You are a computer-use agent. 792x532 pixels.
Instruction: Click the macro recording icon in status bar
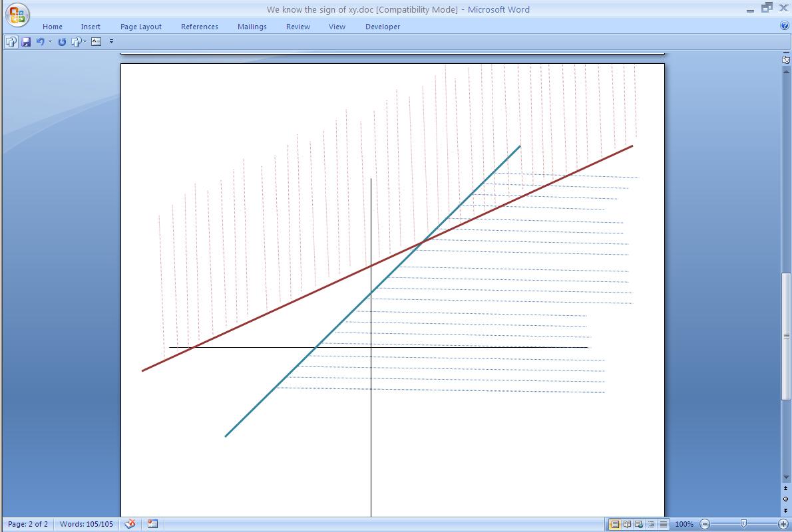point(152,524)
